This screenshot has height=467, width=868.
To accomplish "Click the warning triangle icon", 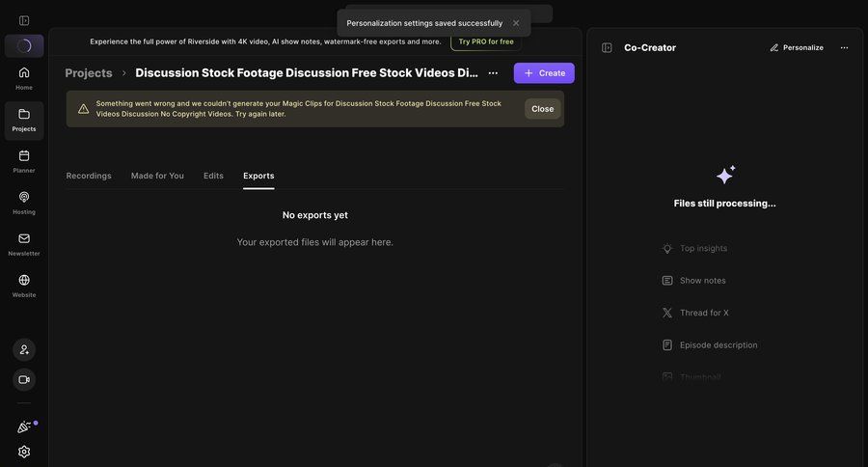I will click(84, 109).
